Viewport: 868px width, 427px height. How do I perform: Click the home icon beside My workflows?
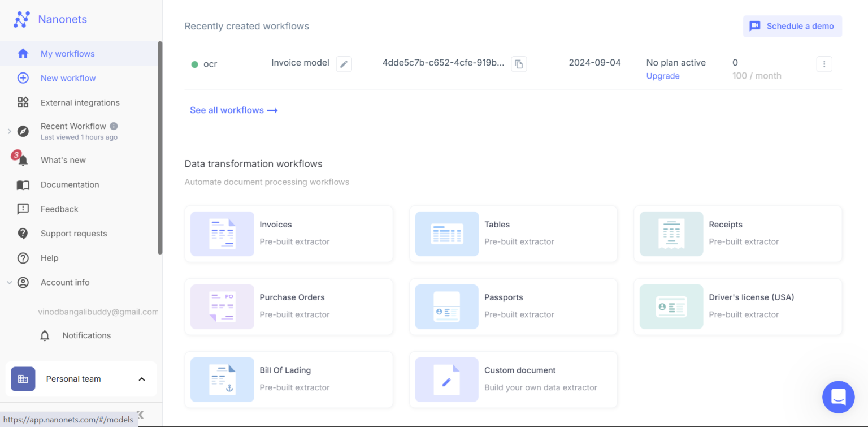pyautogui.click(x=23, y=54)
